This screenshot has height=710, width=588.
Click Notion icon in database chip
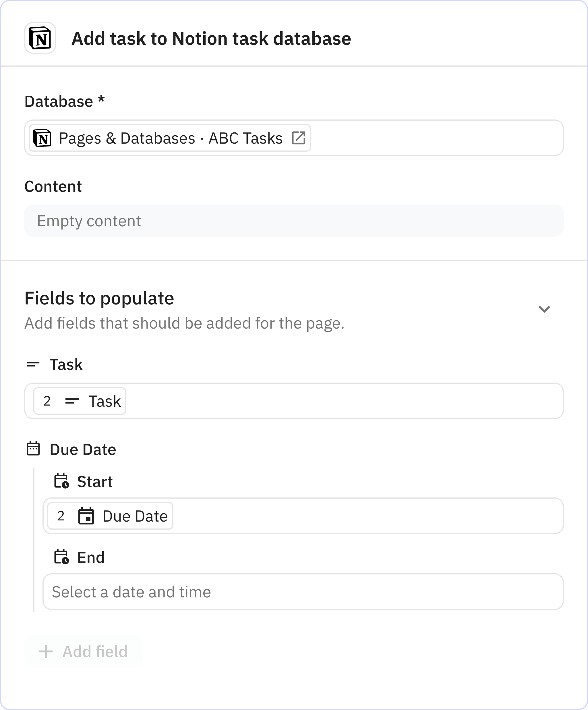(x=42, y=138)
